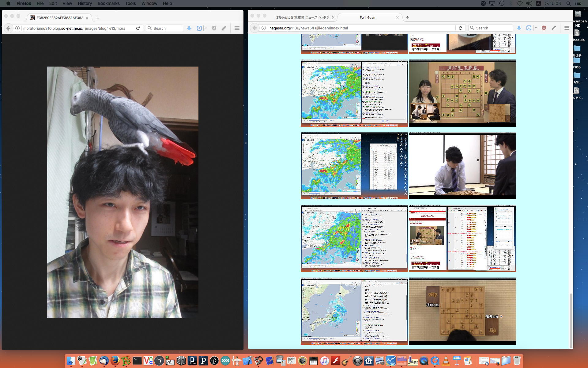Open Spotlight search in menu bar
The width and height of the screenshot is (588, 368).
coord(568,3)
